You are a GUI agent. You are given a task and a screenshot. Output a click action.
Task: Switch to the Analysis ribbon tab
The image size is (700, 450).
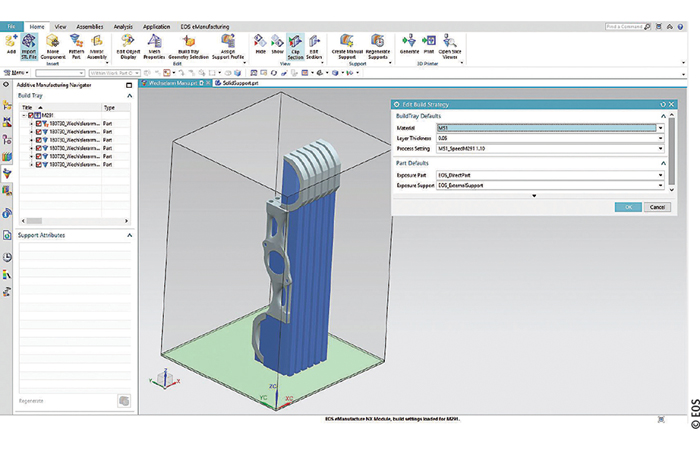point(123,27)
